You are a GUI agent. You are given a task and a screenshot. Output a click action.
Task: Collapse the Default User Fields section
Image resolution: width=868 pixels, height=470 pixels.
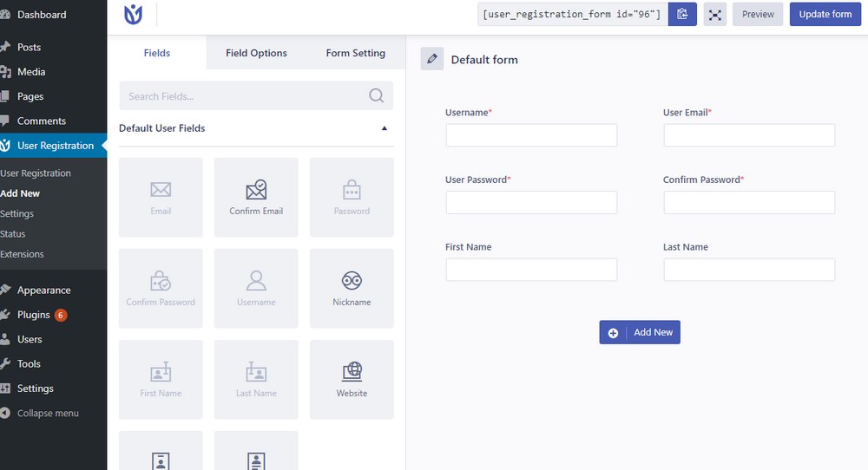pos(385,128)
